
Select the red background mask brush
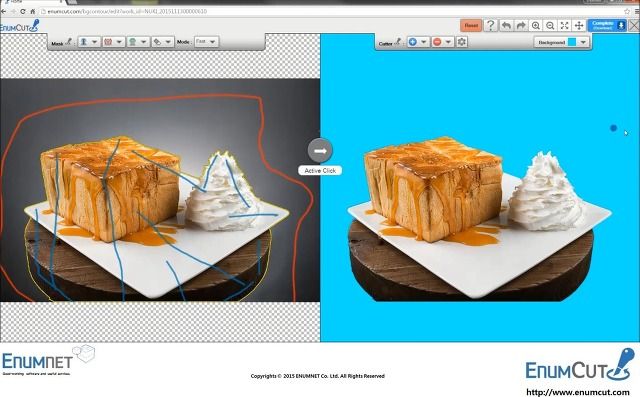108,42
